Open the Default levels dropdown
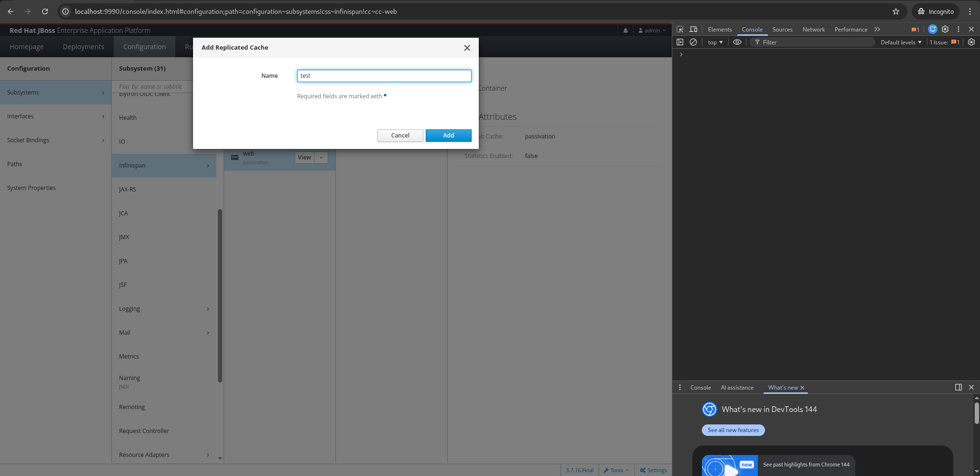The image size is (980, 476). 901,42
